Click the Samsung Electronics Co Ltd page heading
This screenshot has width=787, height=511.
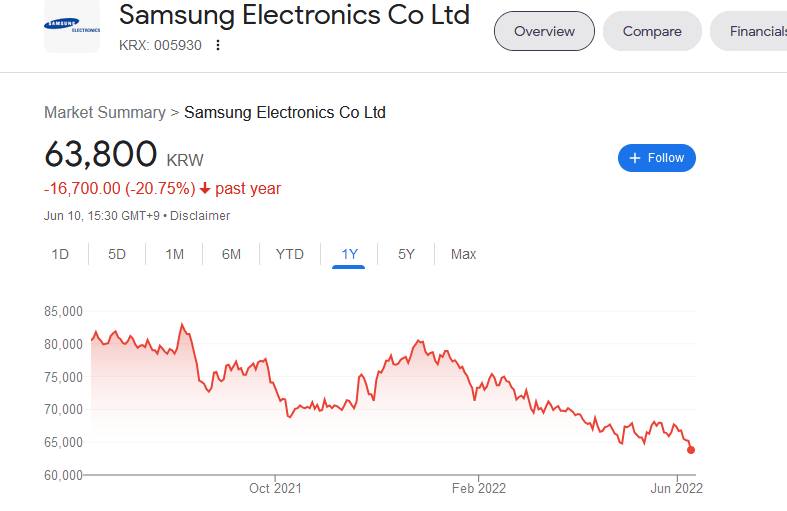click(294, 15)
